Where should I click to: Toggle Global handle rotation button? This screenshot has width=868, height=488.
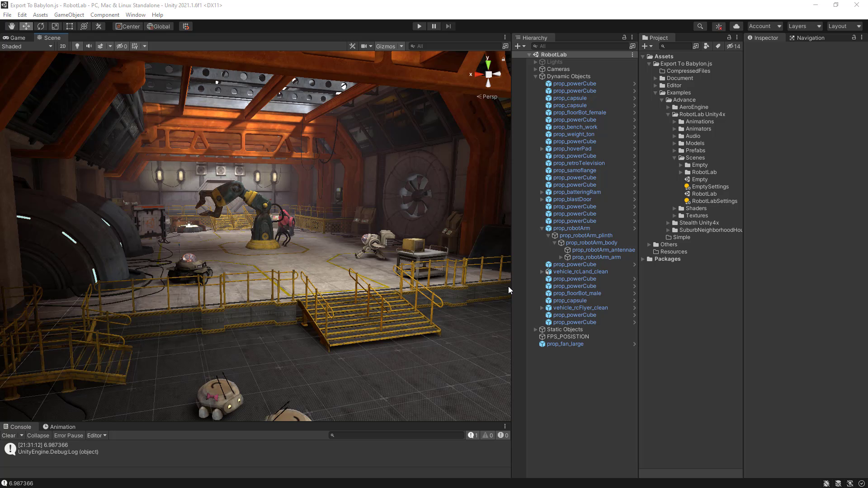[159, 26]
